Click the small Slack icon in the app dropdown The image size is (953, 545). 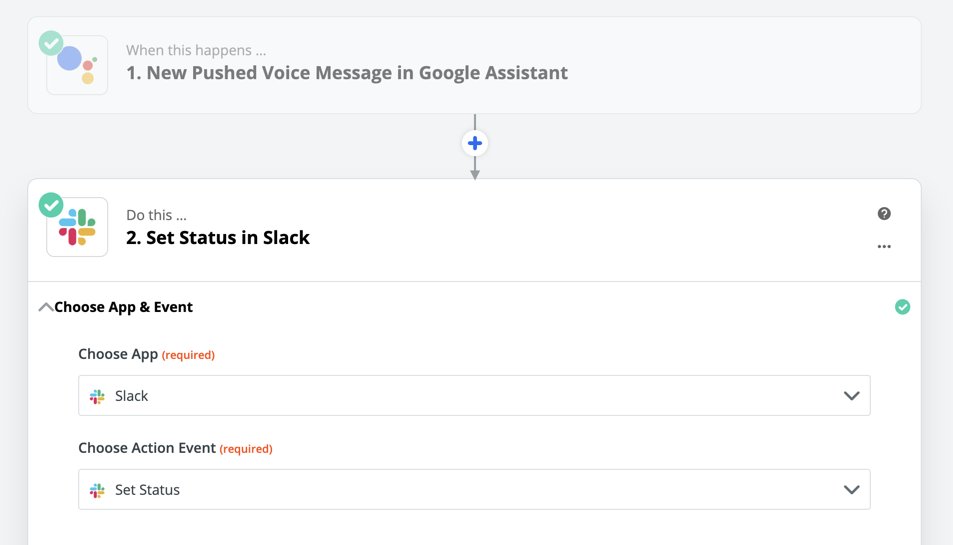click(x=97, y=396)
